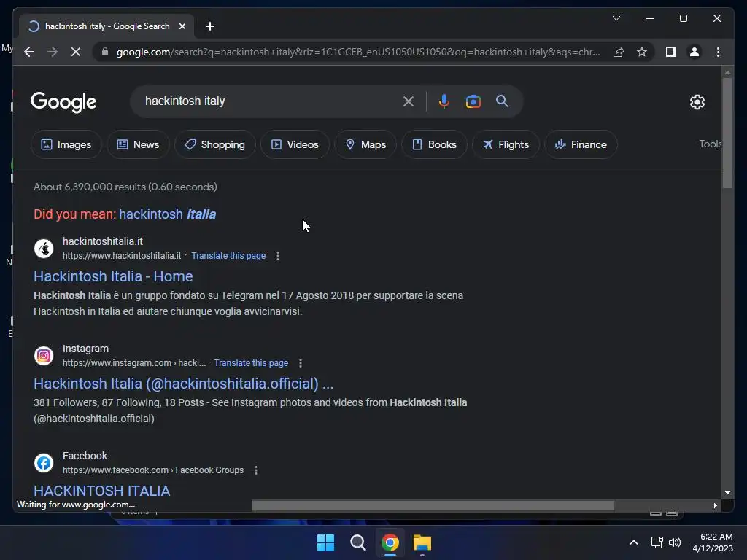Open options for the Instagram result
Viewport: 747px width, 560px height.
click(x=300, y=363)
